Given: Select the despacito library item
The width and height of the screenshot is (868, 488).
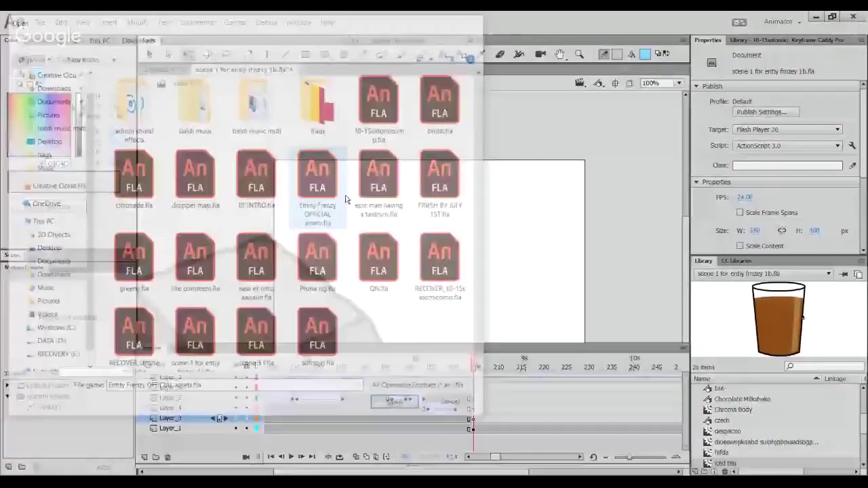Looking at the screenshot, I should tap(727, 431).
